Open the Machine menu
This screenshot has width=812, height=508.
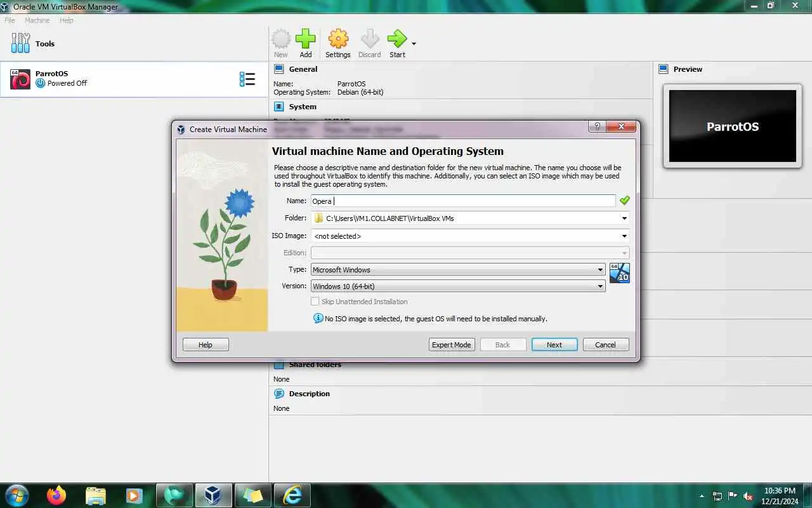(x=37, y=20)
